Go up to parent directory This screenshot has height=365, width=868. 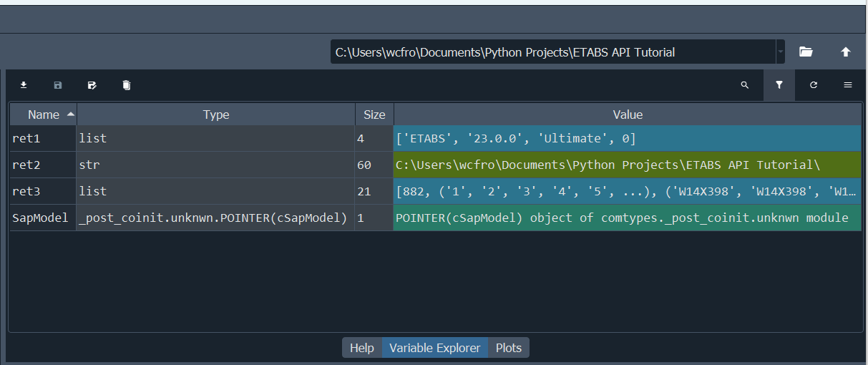pos(845,52)
